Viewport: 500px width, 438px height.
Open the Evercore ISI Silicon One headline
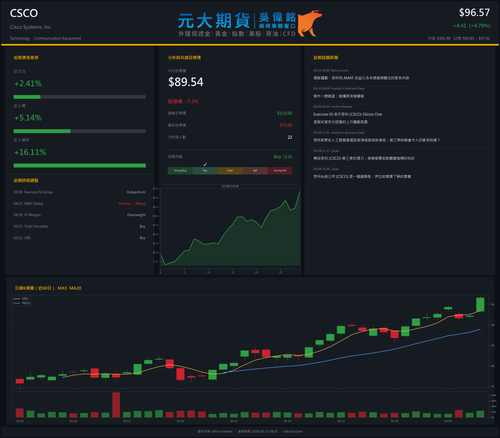click(x=348, y=118)
